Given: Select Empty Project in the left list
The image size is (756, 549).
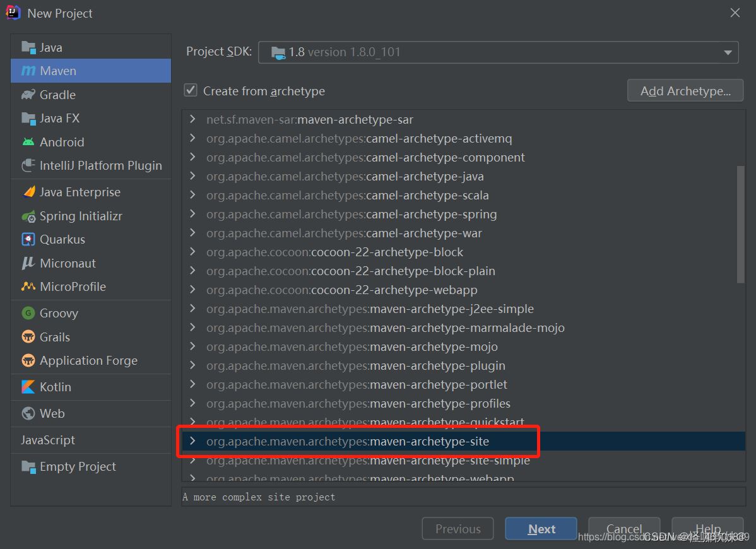Looking at the screenshot, I should [x=78, y=466].
